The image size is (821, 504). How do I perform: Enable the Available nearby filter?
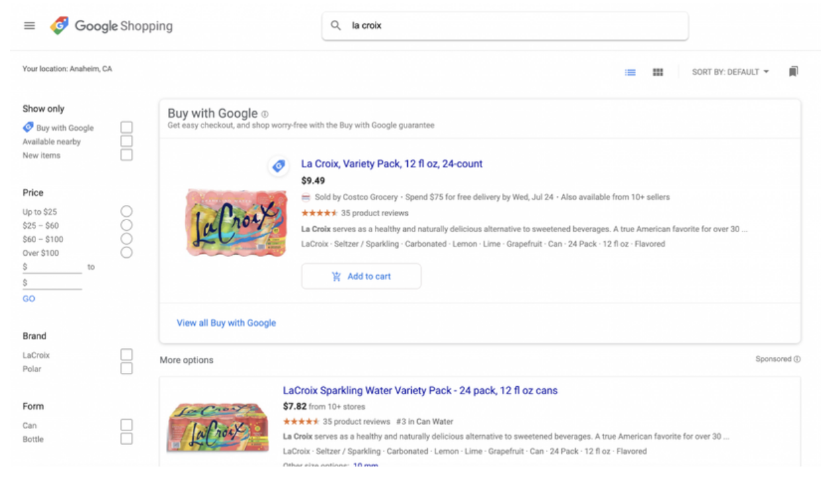coord(127,141)
